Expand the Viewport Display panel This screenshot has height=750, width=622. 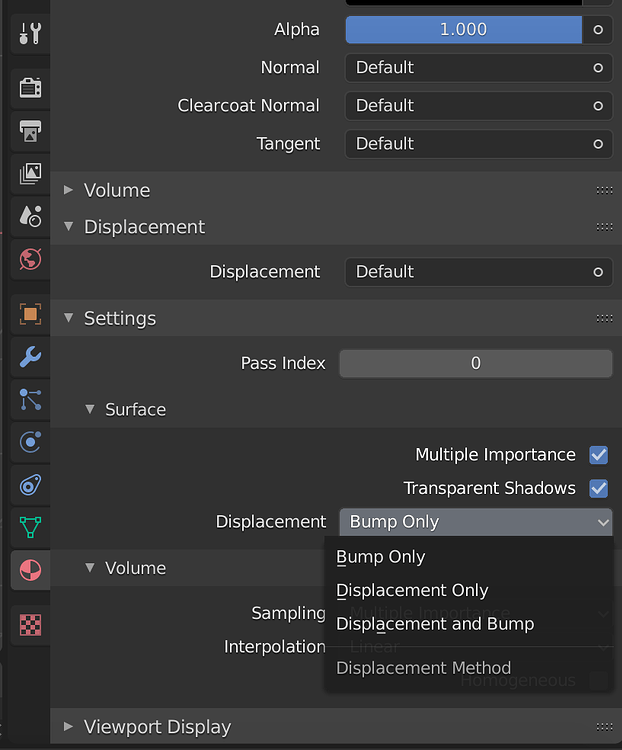pos(68,727)
